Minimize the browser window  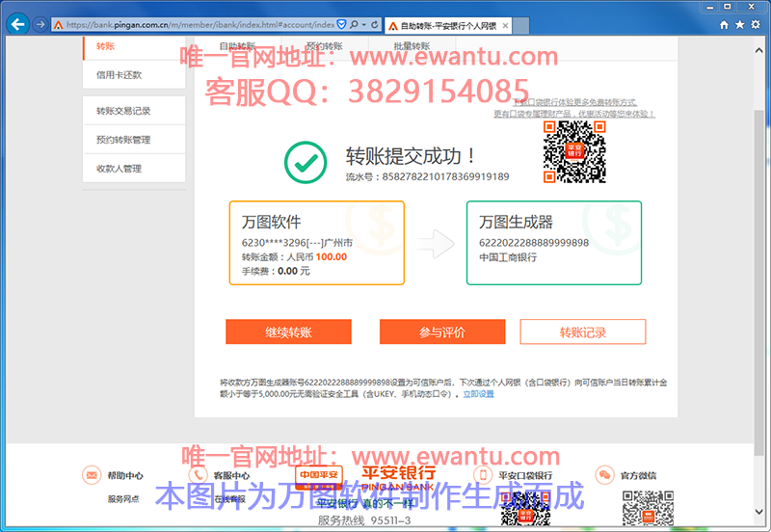(x=709, y=7)
